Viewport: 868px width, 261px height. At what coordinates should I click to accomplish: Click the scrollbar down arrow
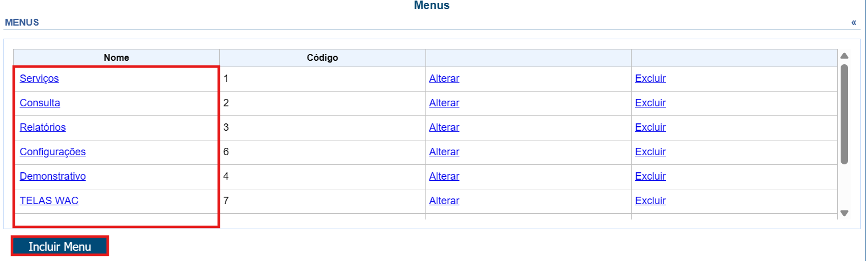coord(845,214)
